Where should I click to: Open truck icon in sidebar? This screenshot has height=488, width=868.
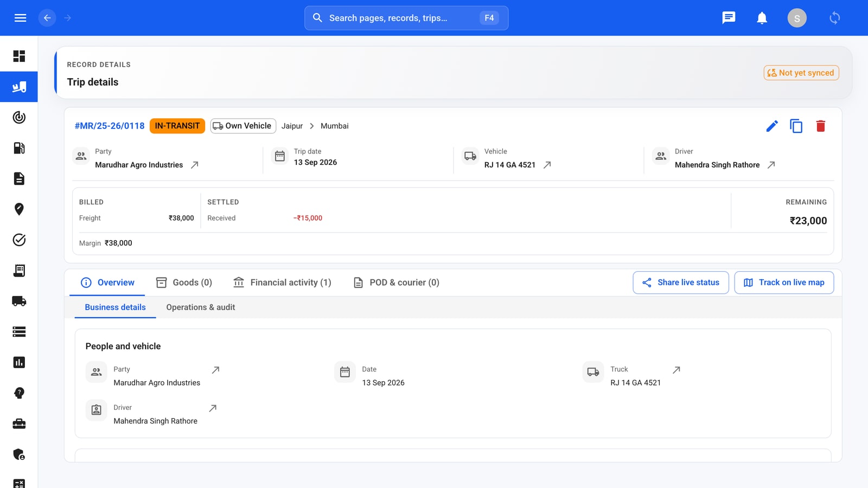19,301
